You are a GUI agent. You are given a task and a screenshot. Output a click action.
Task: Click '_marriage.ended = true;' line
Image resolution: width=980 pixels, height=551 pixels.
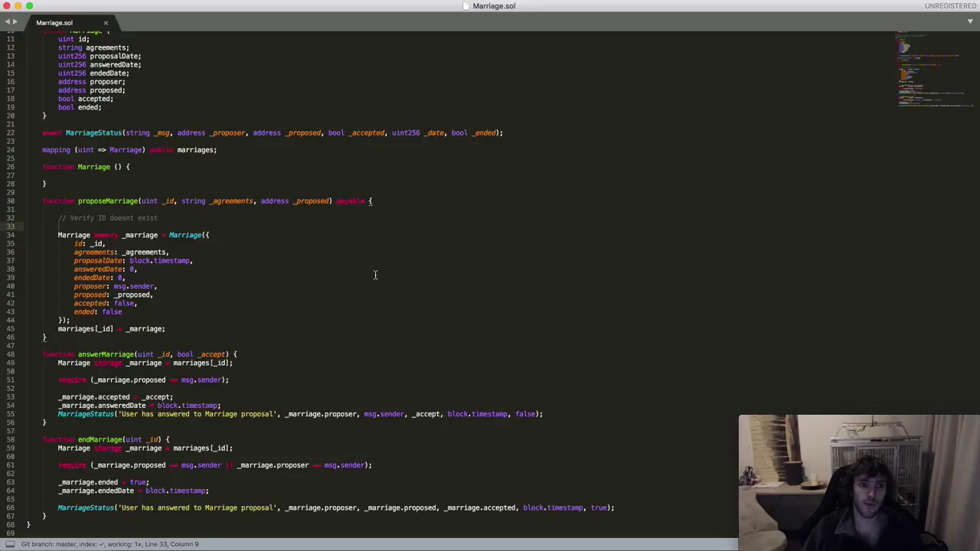coord(103,482)
